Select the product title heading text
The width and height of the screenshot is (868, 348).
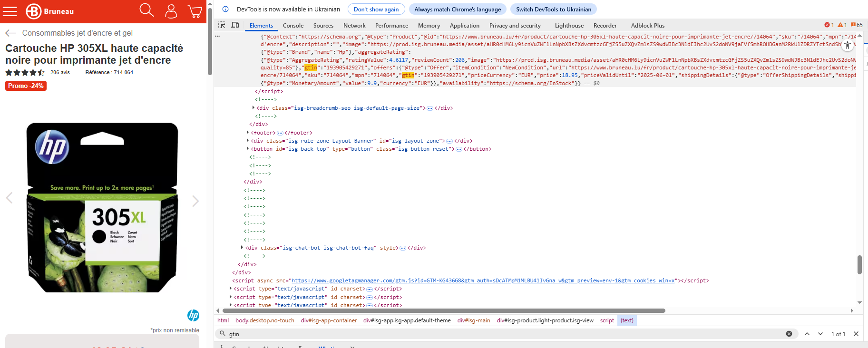pos(94,54)
